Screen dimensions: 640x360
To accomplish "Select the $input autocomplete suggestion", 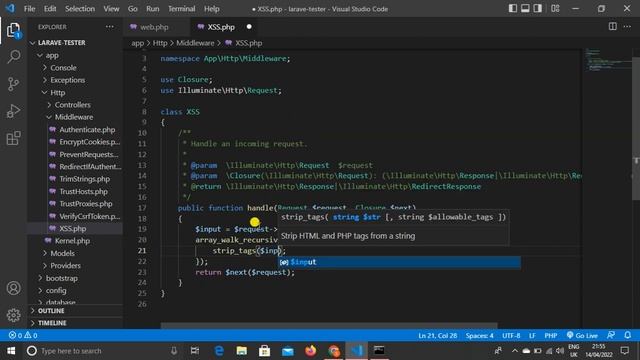I will [399, 262].
